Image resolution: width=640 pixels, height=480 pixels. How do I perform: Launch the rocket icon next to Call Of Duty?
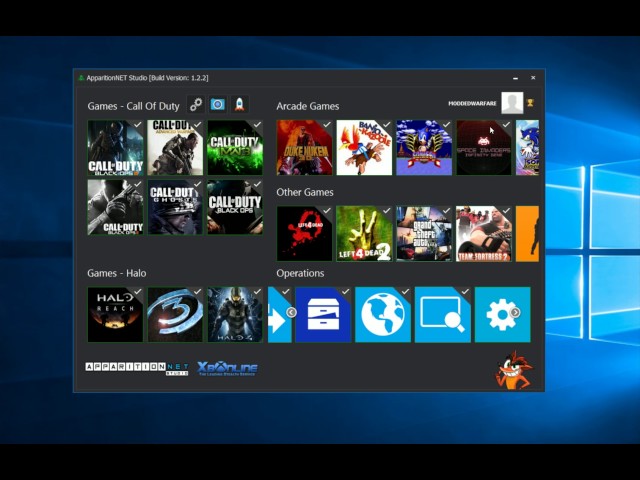[x=240, y=104]
